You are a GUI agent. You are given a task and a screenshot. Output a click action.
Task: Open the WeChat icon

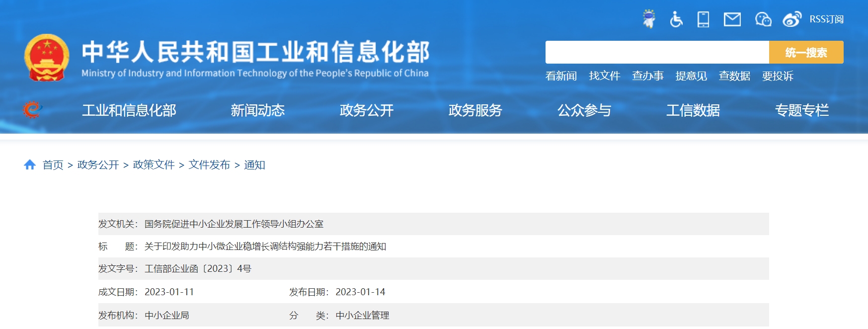click(x=763, y=19)
